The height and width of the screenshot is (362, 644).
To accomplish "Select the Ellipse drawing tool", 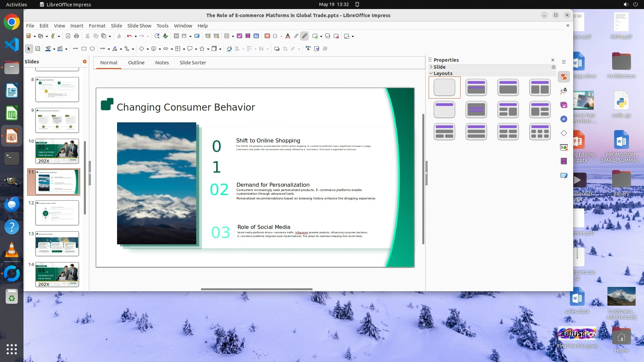I will (92, 49).
